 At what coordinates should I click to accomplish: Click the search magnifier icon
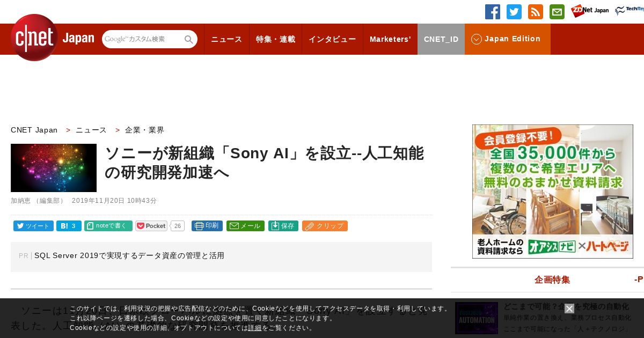189,39
